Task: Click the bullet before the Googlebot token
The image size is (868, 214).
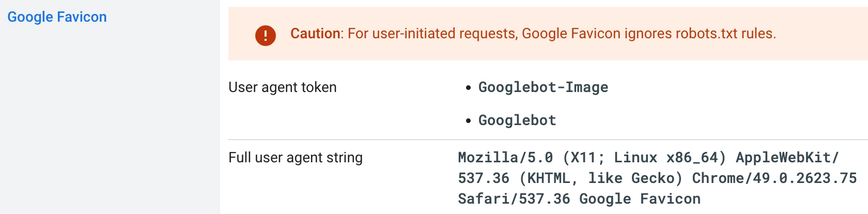Action: coord(468,121)
